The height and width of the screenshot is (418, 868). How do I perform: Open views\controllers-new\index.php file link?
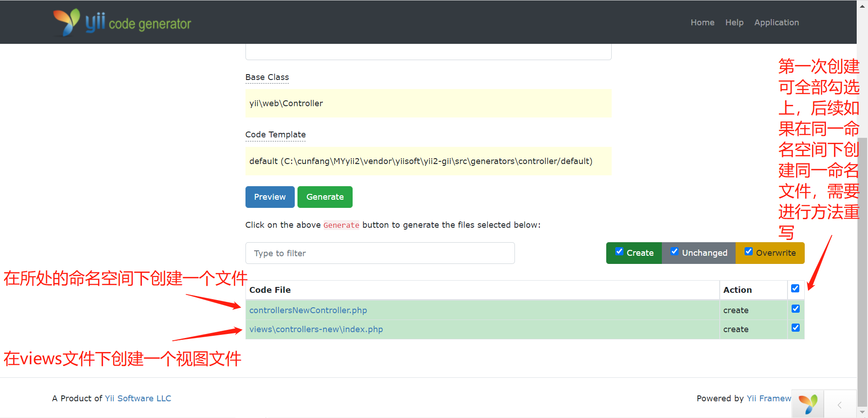[x=316, y=329]
